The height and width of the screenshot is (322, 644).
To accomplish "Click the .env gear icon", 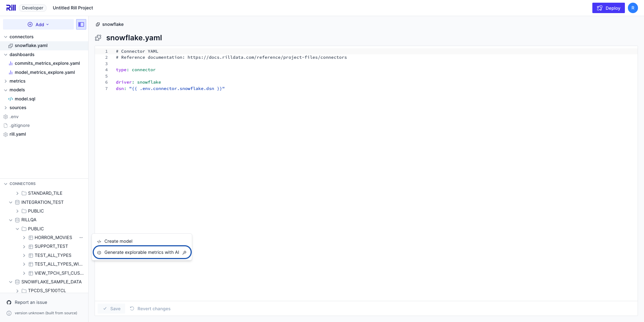I will (5, 117).
